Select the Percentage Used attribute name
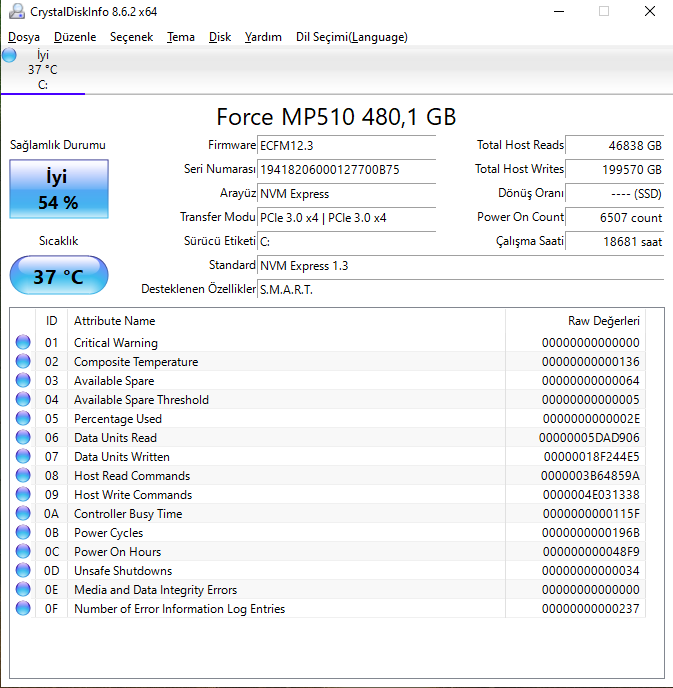The width and height of the screenshot is (673, 688). coord(118,419)
